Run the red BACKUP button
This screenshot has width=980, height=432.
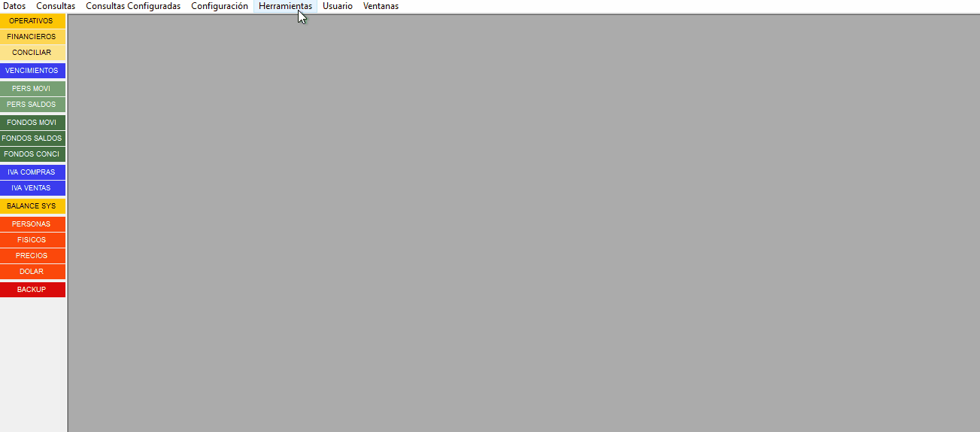[32, 290]
